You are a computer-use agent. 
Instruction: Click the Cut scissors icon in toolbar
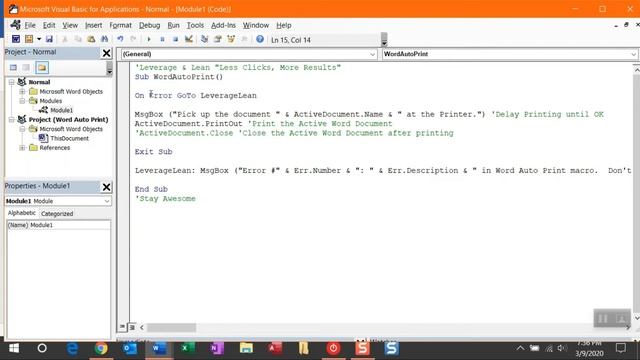64,39
